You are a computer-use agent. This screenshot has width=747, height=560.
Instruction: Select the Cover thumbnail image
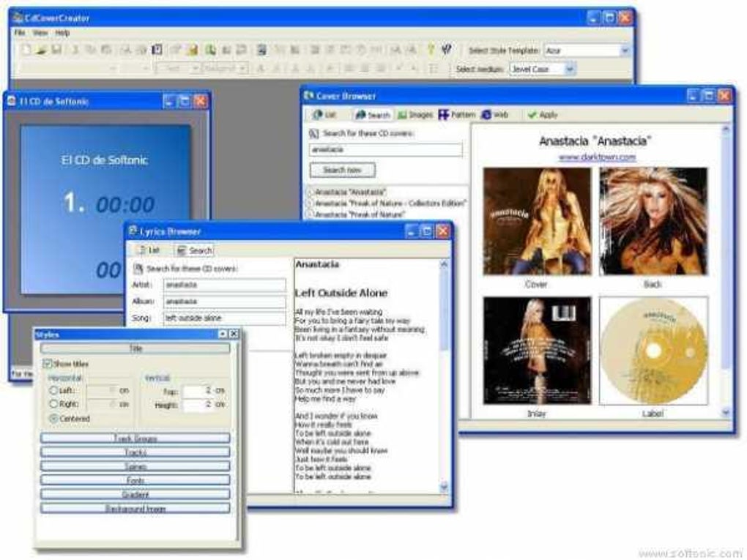(537, 221)
